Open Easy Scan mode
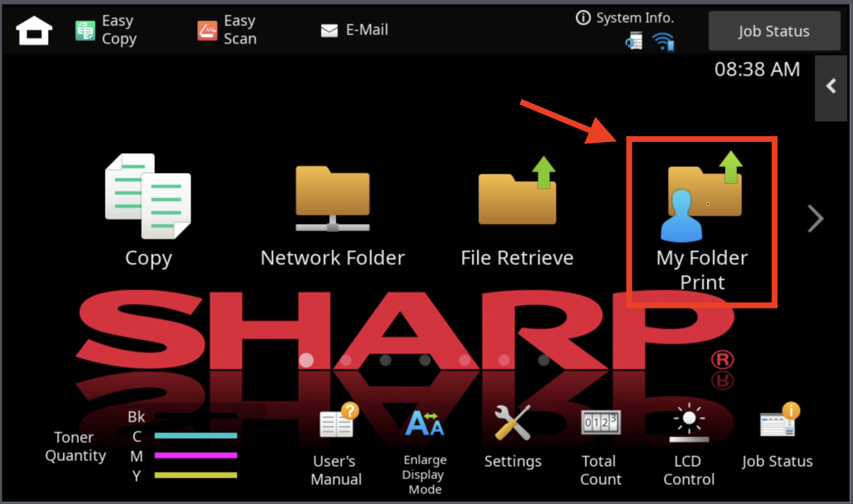Viewport: 853px width, 504px height. [x=227, y=30]
